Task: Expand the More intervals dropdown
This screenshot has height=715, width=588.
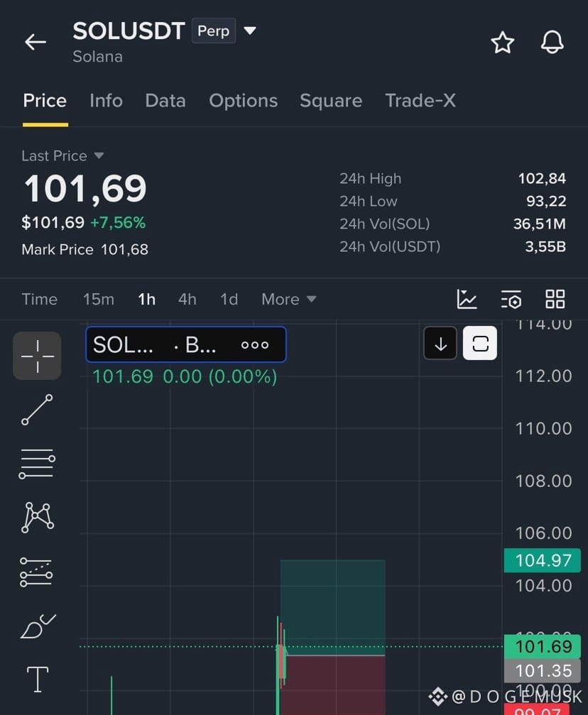Action: point(289,299)
